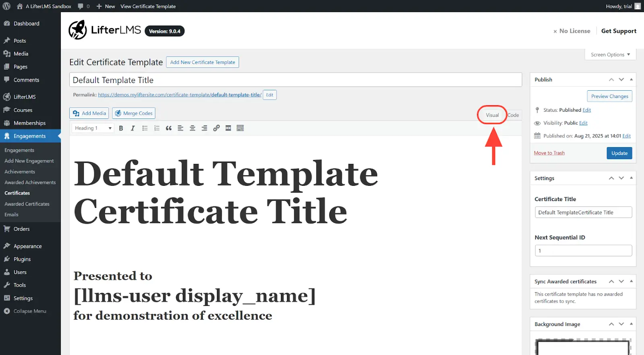The height and width of the screenshot is (355, 644).
Task: Open View Certificate Template in admin bar
Action: (148, 6)
